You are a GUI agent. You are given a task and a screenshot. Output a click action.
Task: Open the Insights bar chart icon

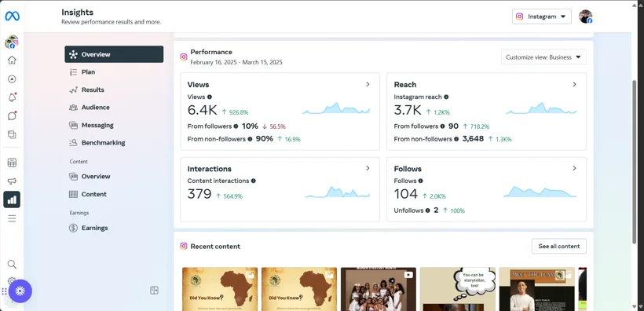point(12,199)
